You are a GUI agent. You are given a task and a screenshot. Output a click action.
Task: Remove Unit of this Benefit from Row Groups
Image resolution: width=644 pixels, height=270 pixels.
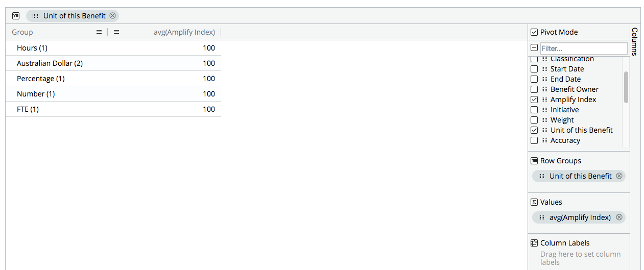tap(619, 176)
